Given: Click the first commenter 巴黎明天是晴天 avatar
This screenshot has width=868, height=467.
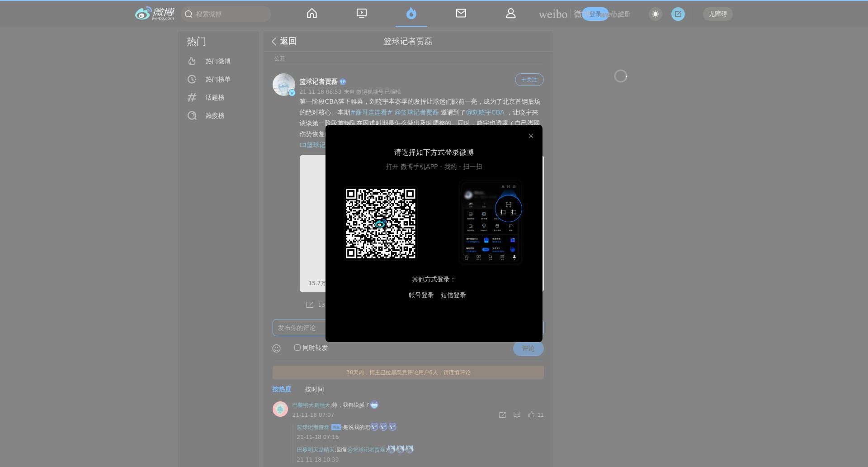Looking at the screenshot, I should (x=280, y=409).
